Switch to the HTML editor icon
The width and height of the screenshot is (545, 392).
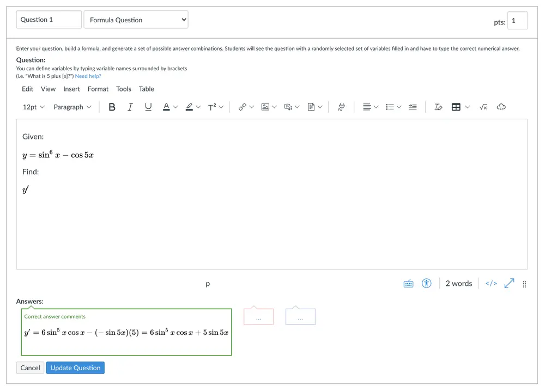491,284
